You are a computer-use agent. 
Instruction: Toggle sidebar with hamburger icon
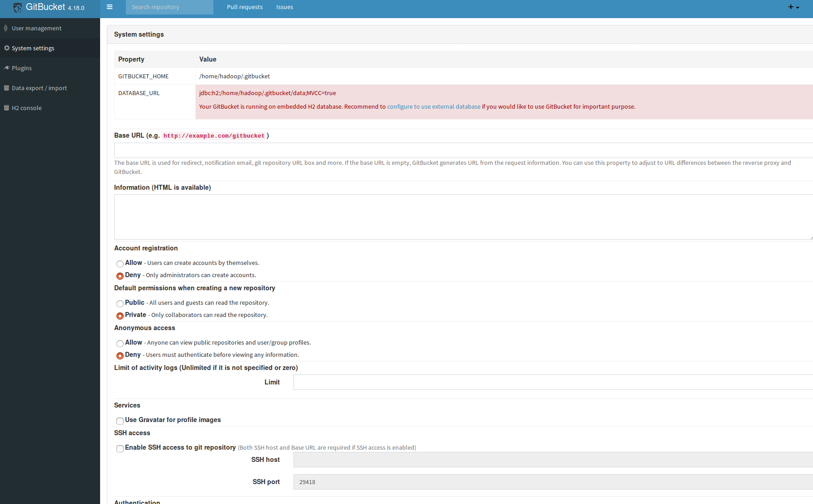tap(110, 7)
